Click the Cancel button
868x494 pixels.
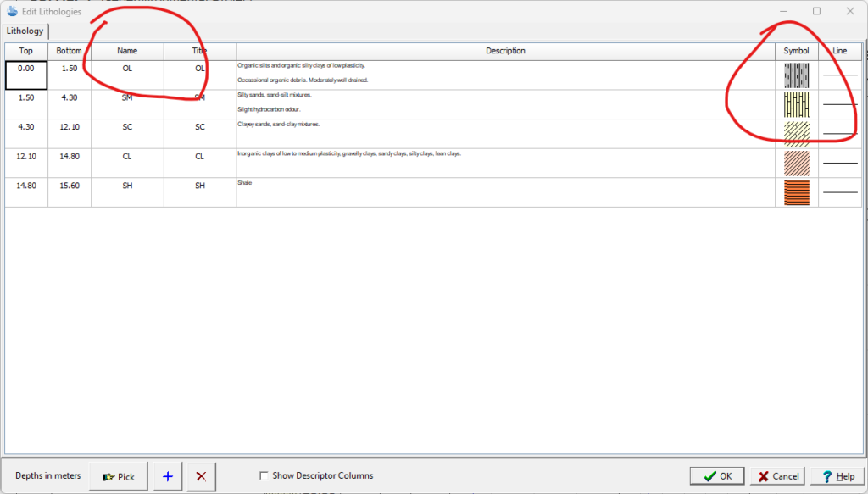[x=778, y=476]
